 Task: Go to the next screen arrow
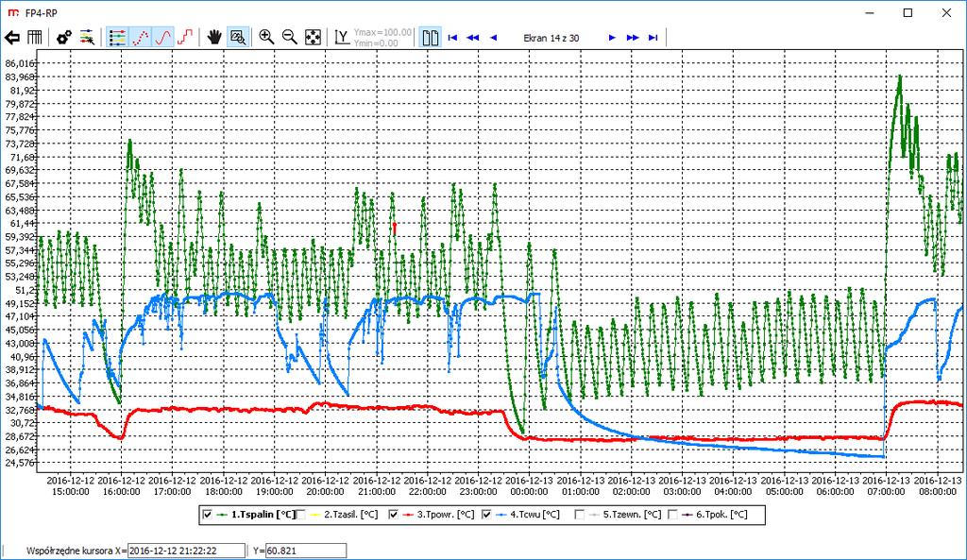pos(612,38)
